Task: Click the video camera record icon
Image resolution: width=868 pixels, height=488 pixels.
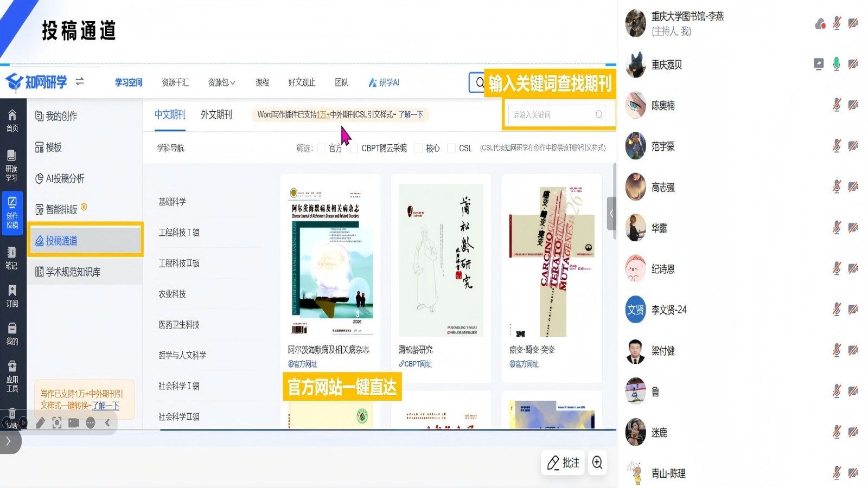Action: coord(74,423)
